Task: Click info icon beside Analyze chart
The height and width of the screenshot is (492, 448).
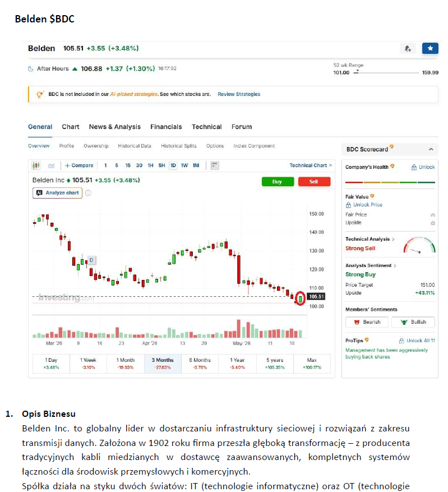Action: [x=88, y=193]
